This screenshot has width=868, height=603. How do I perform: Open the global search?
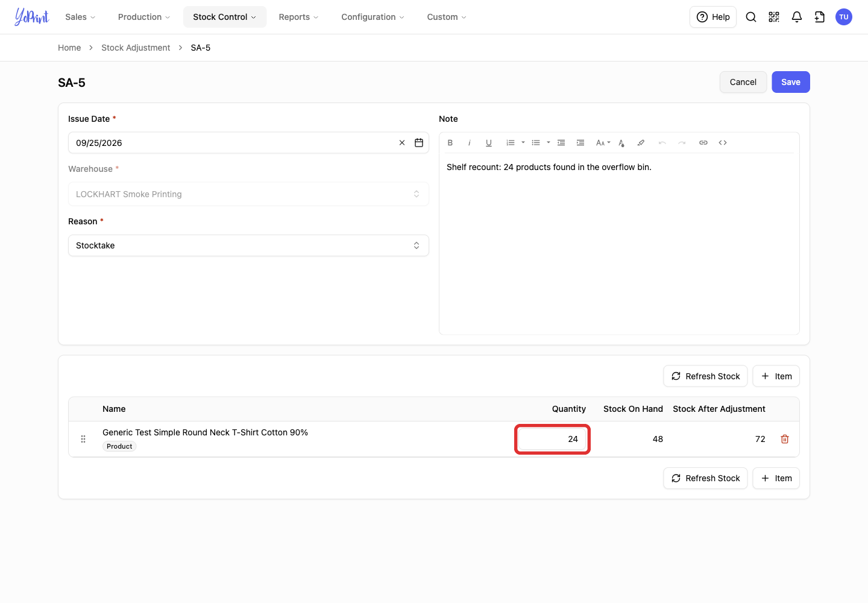click(751, 17)
